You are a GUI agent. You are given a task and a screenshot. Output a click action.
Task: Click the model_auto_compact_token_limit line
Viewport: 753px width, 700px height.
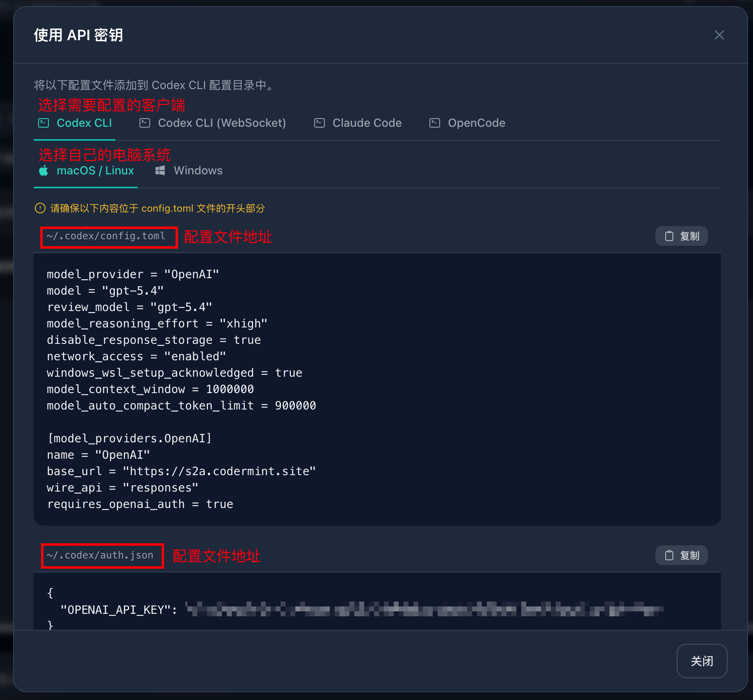pos(182,405)
